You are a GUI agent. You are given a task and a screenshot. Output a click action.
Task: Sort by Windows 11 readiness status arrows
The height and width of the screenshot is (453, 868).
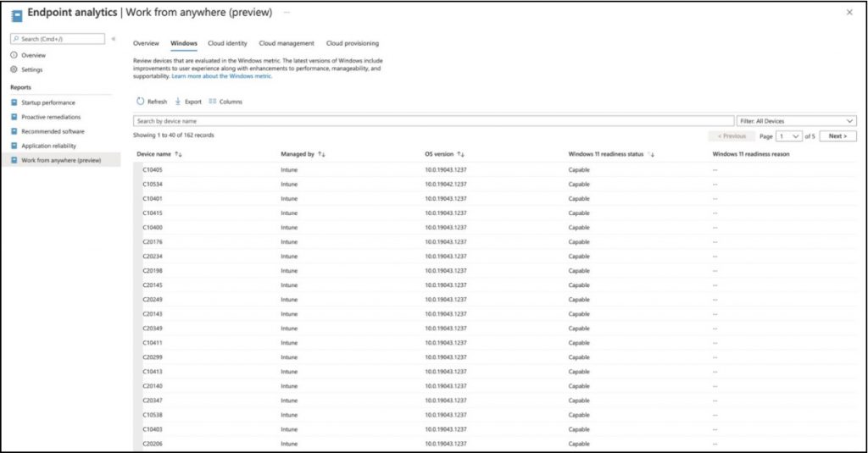click(651, 154)
